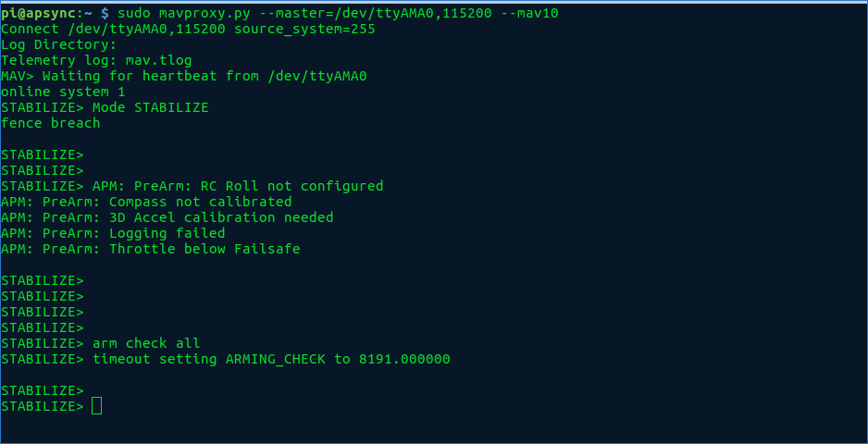The width and height of the screenshot is (868, 444).
Task: Click the 'fence breach' message line
Action: [x=50, y=123]
